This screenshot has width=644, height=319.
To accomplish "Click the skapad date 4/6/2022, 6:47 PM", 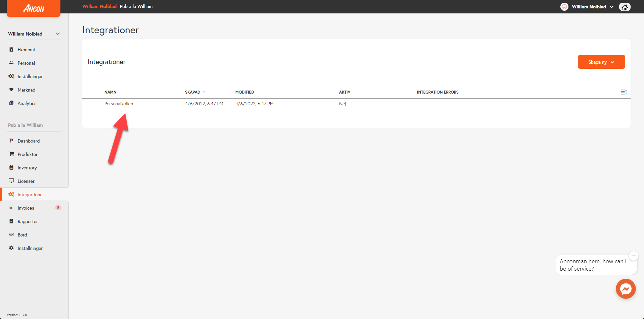I will tap(204, 104).
